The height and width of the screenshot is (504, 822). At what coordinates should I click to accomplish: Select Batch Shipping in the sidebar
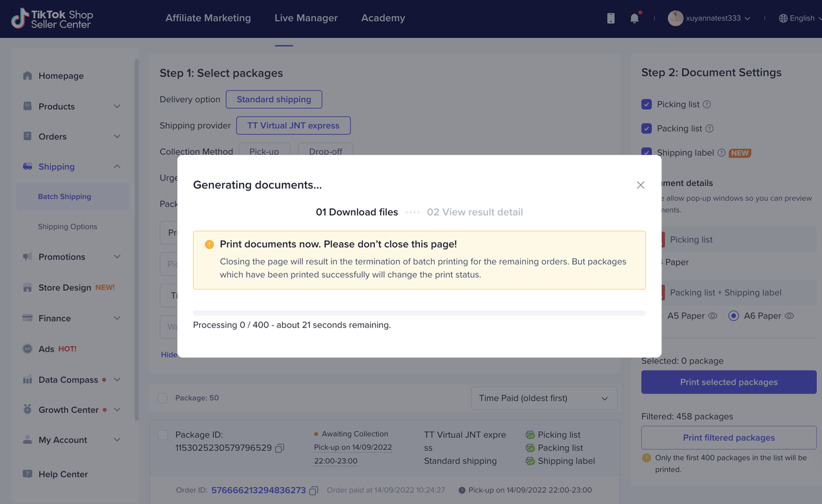coord(64,196)
